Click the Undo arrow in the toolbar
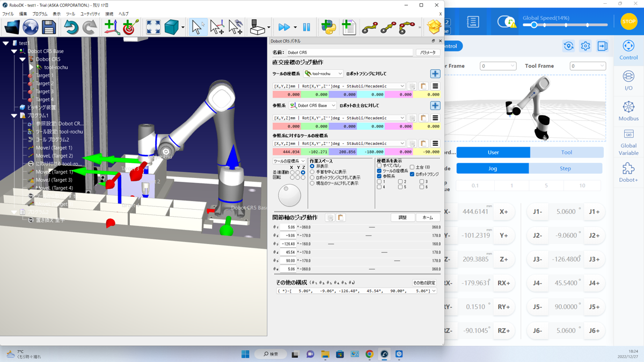Image resolution: width=644 pixels, height=362 pixels. click(x=71, y=27)
